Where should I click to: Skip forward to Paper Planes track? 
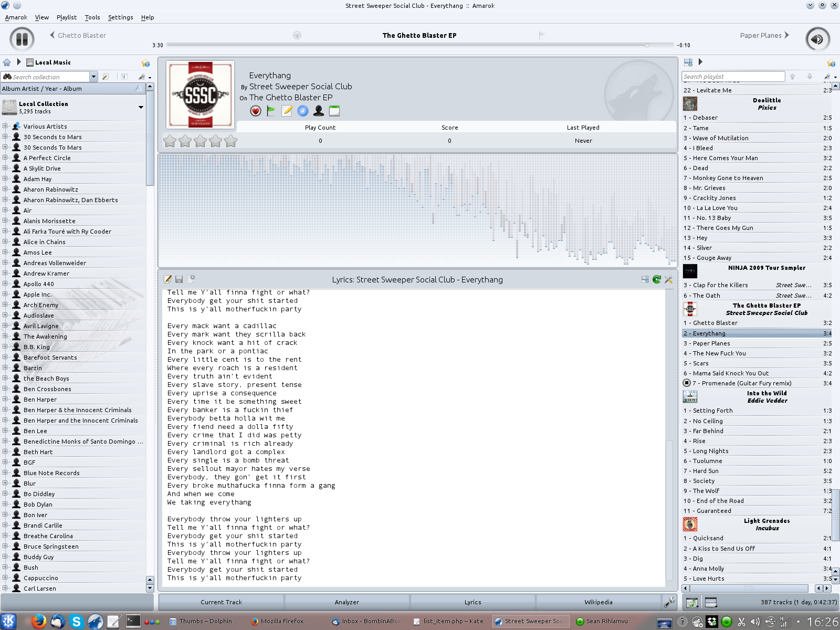764,35
